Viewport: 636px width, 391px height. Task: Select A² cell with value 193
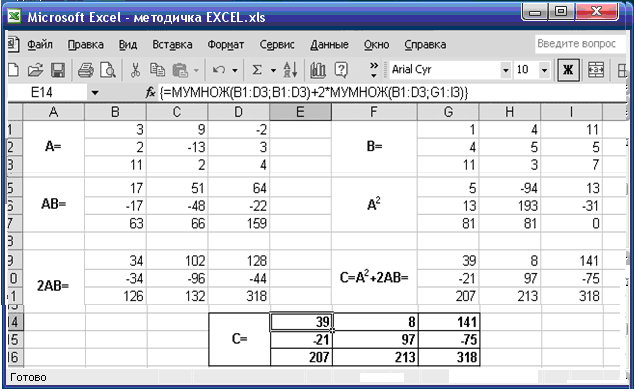pyautogui.click(x=509, y=206)
